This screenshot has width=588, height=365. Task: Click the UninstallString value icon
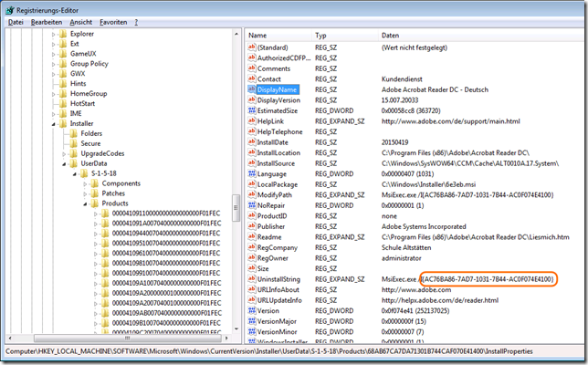249,277
